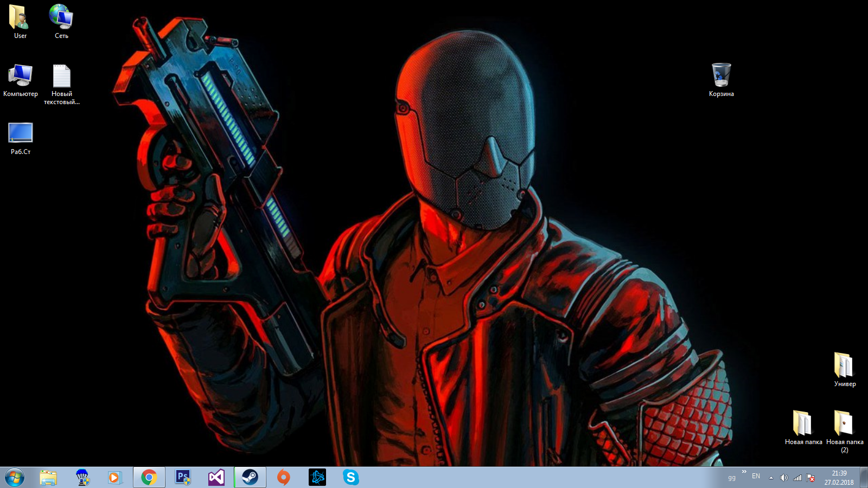Open the gg taskbar toolbar label
Image resolution: width=868 pixels, height=488 pixels.
pos(732,478)
